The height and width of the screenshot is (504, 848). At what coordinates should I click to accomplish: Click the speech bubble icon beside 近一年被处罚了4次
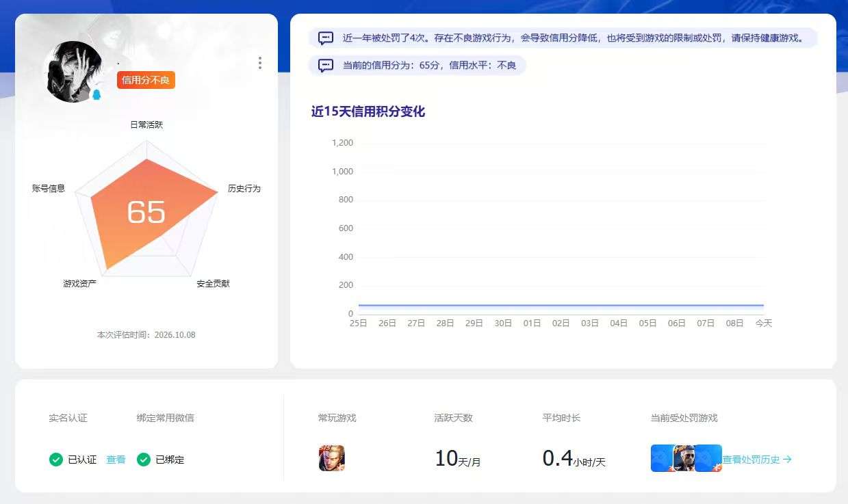[326, 38]
